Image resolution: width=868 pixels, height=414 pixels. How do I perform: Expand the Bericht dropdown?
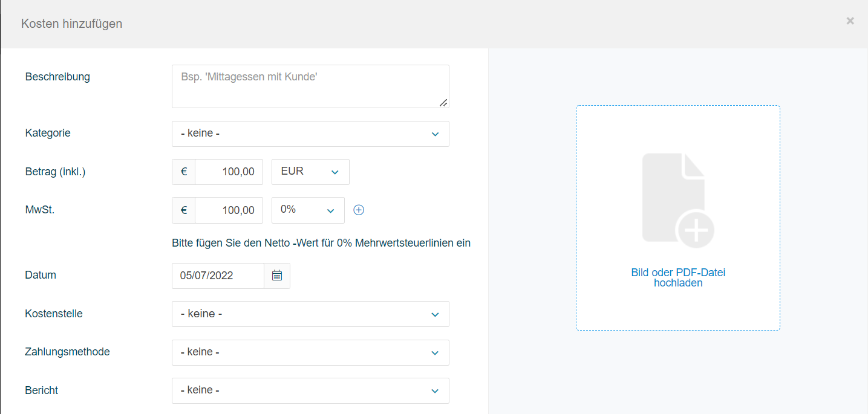point(310,390)
